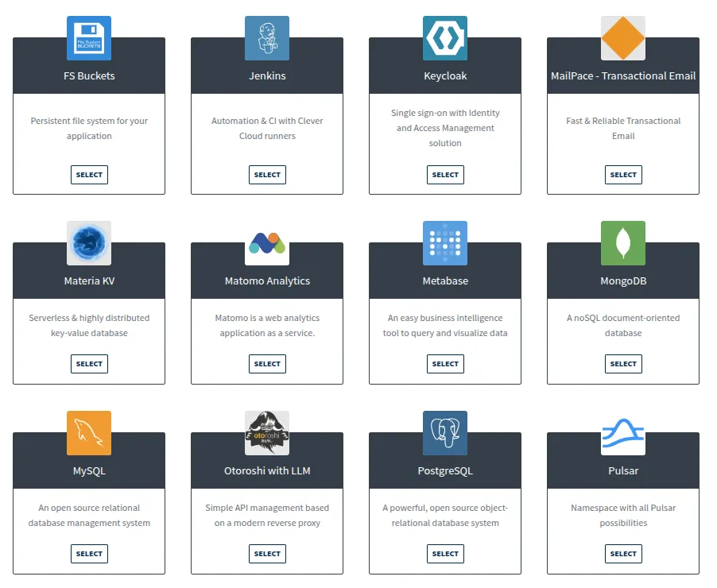This screenshot has width=717, height=588.
Task: Select the Metabase add-on
Action: click(445, 364)
